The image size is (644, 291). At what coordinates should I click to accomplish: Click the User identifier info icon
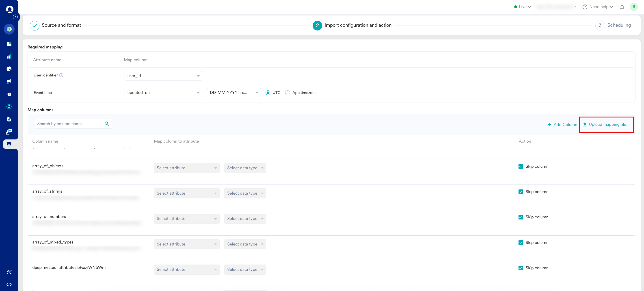coord(61,75)
